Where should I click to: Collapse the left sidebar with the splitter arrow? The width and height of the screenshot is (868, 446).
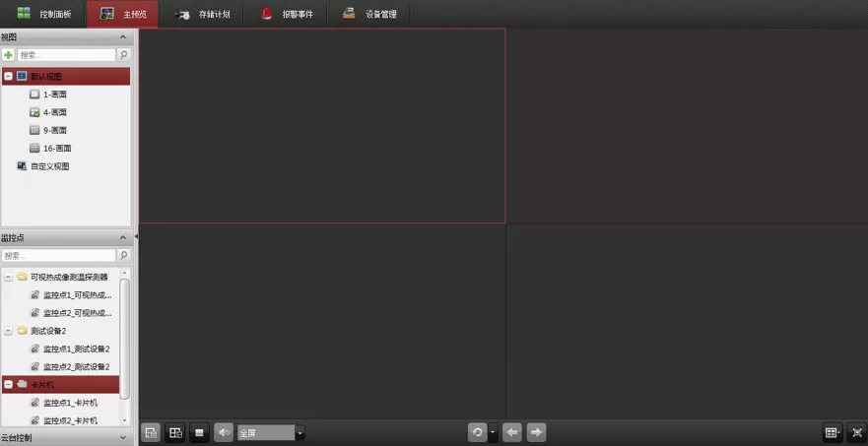pyautogui.click(x=136, y=237)
